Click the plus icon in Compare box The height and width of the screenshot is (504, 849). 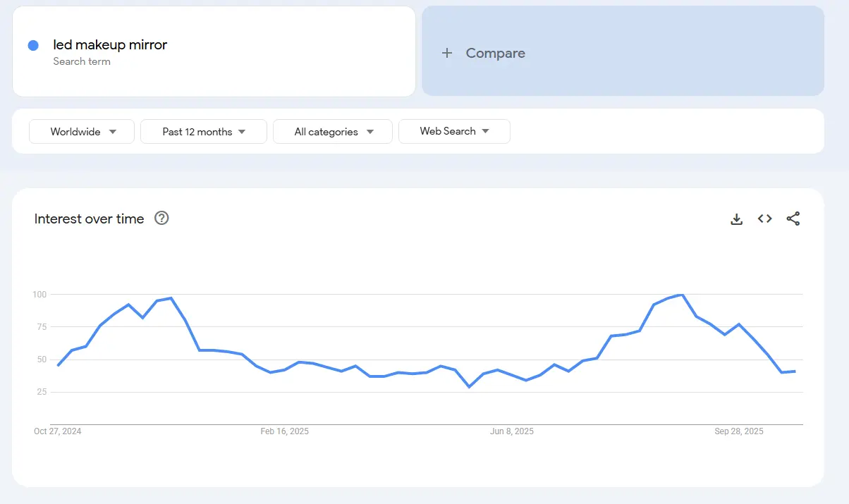tap(446, 54)
